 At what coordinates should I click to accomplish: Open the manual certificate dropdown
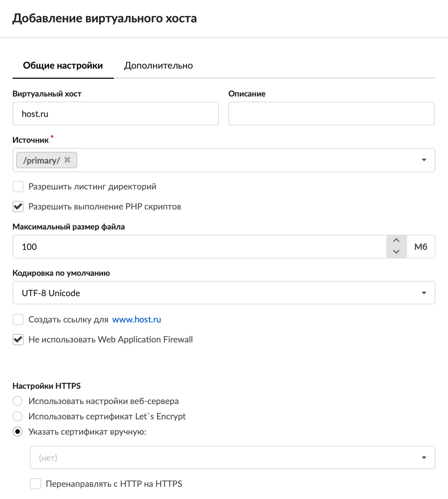pyautogui.click(x=424, y=458)
